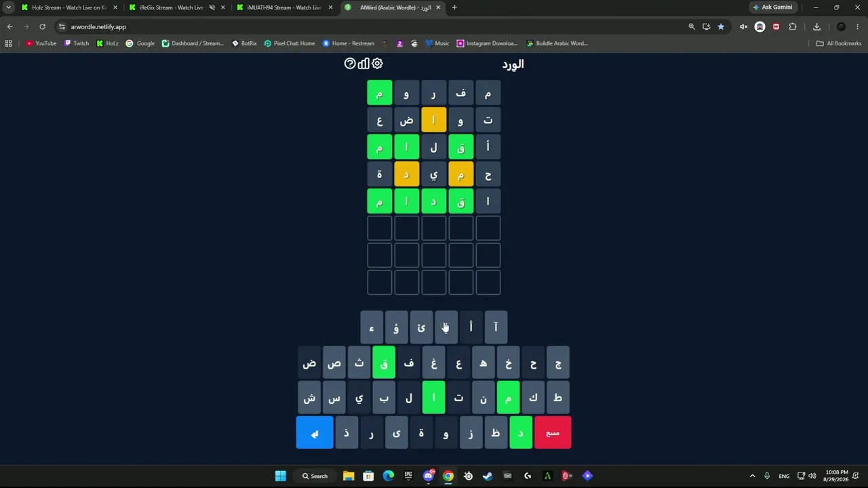Open the help question mark icon
This screenshot has width=868, height=488.
point(350,63)
